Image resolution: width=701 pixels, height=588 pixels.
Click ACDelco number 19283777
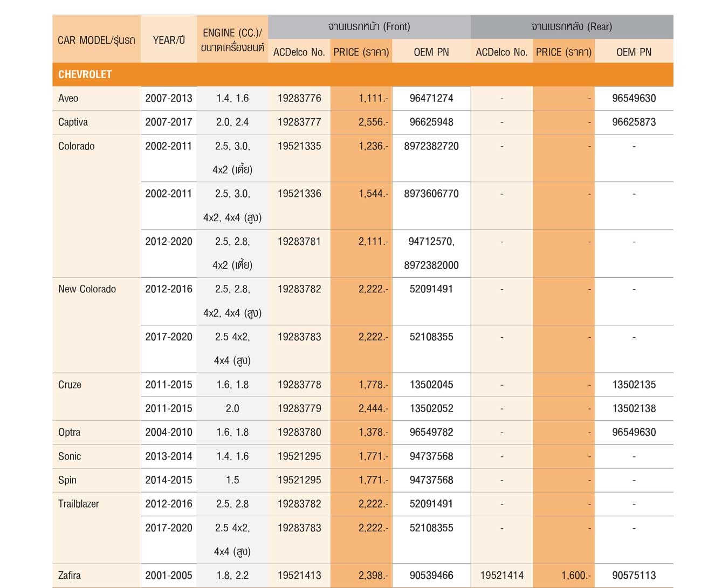(x=299, y=122)
